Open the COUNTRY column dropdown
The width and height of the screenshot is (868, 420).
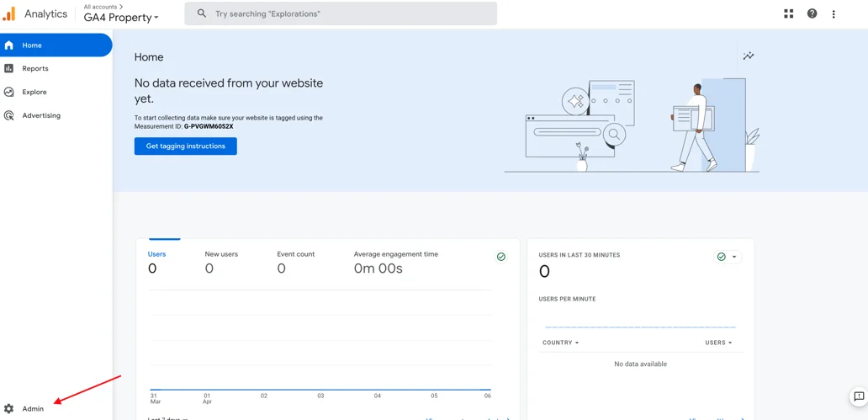[x=560, y=343]
